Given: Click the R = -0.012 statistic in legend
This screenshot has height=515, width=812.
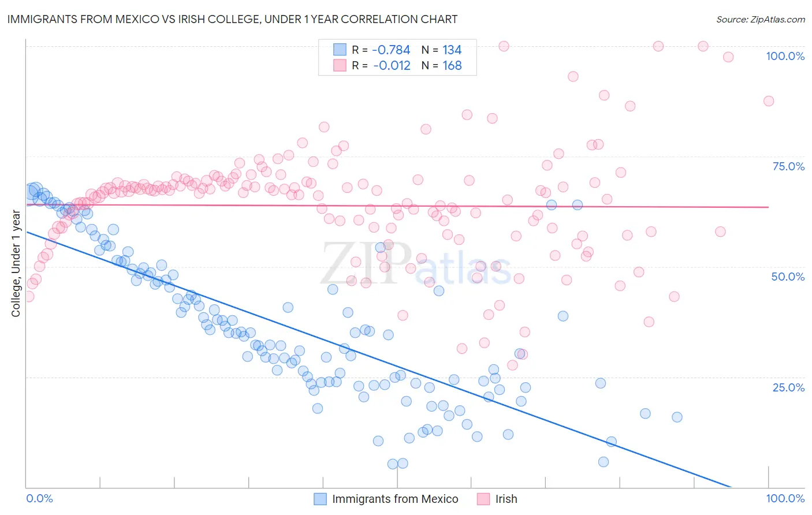Looking at the screenshot, I should click(381, 65).
